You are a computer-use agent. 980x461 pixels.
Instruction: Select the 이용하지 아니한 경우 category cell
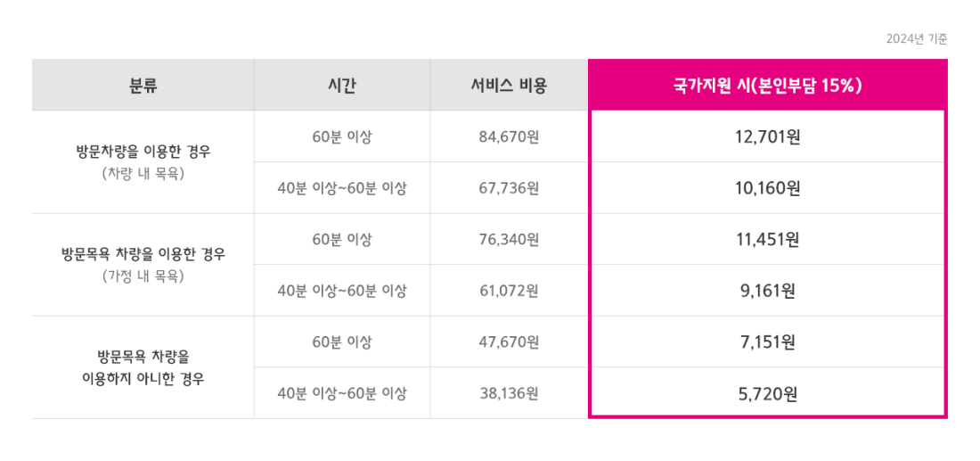(x=143, y=367)
